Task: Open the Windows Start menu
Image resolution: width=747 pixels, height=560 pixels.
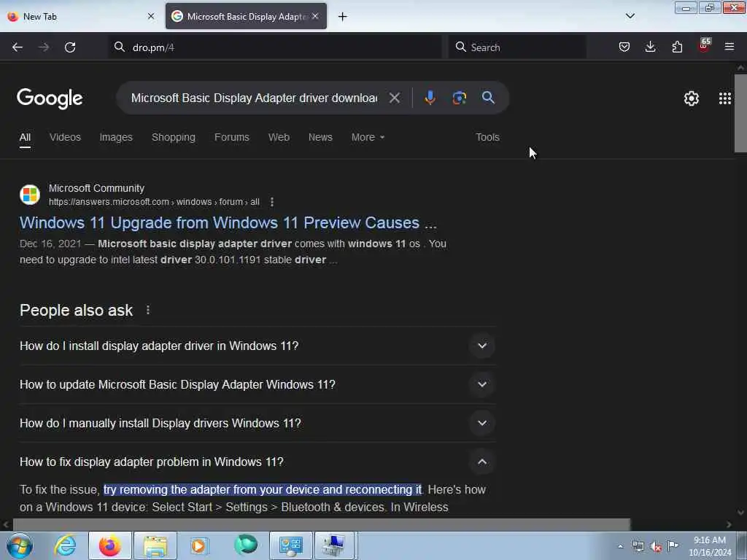Action: 20,545
